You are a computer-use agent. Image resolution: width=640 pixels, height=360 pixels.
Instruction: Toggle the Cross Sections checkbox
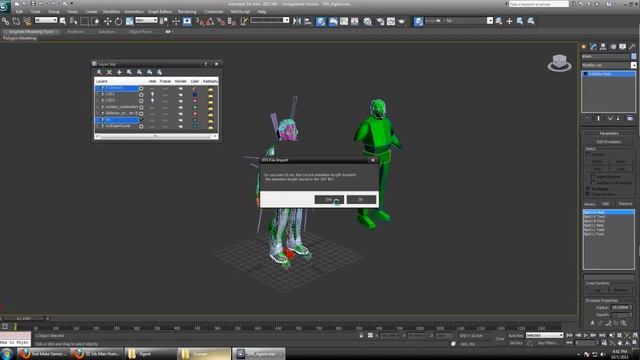click(588, 194)
